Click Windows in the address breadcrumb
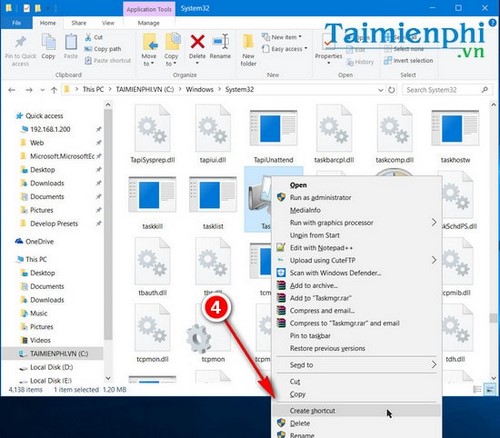 pos(199,89)
